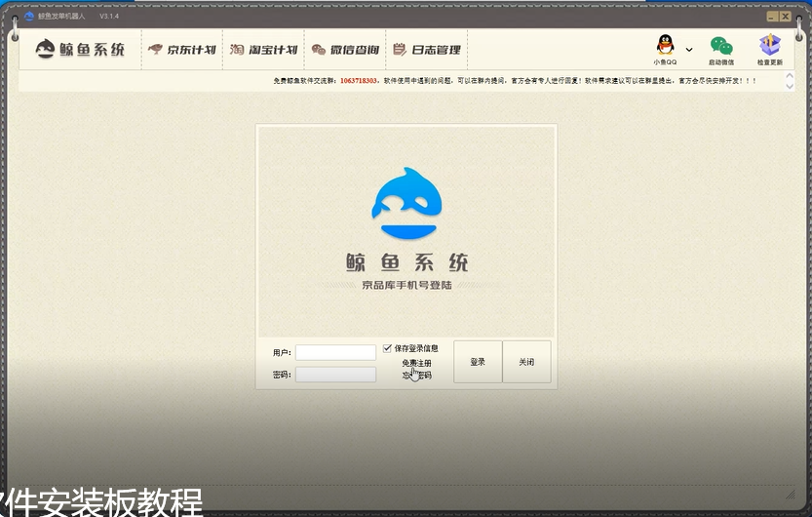Open the 京东计划 tab
Image resolution: width=812 pixels, height=517 pixels.
pos(181,50)
